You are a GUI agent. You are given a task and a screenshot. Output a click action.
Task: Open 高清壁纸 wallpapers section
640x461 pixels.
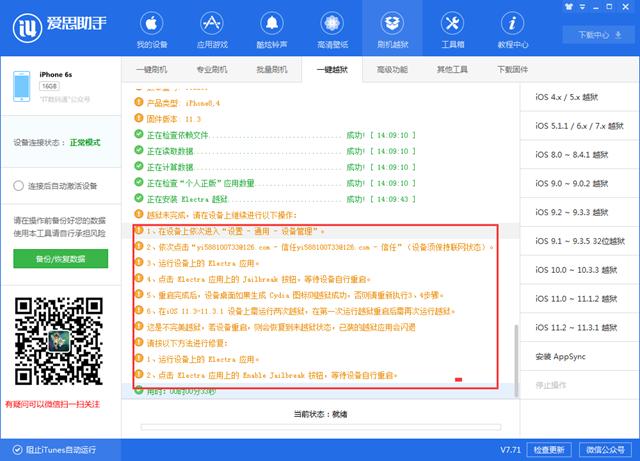332,30
